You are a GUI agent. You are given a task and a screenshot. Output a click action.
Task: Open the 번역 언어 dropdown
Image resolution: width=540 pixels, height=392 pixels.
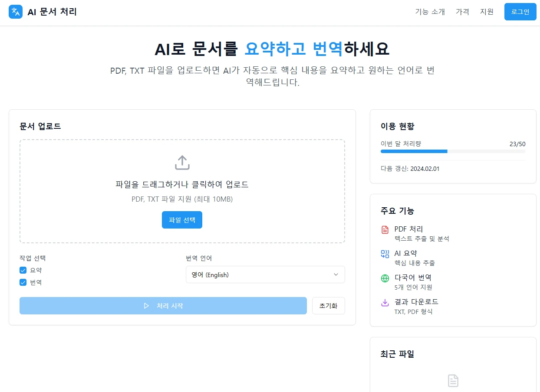tap(265, 274)
